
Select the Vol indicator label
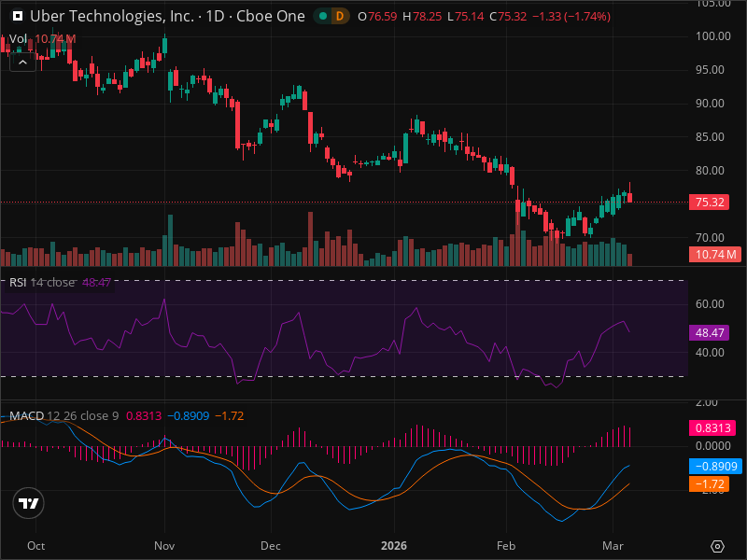[x=18, y=38]
